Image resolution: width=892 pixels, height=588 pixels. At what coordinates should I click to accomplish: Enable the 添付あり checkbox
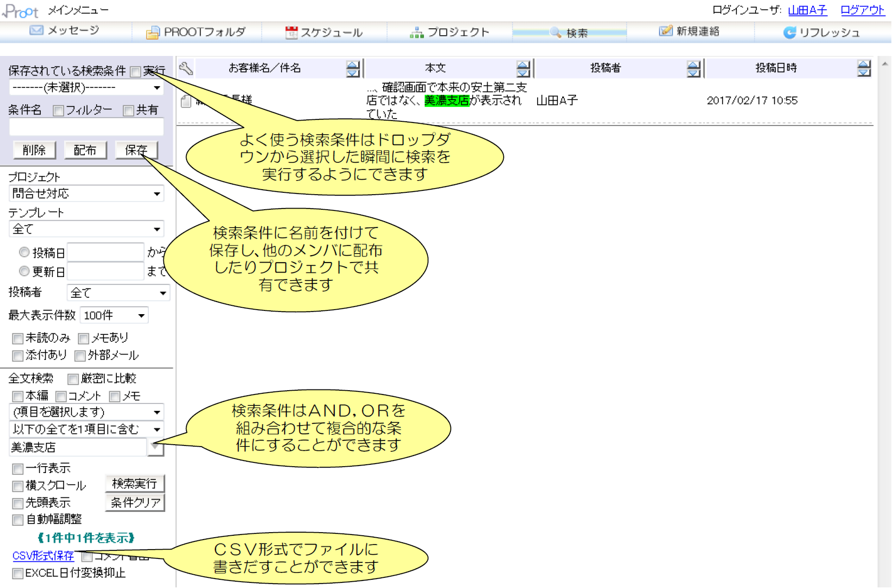pos(18,356)
